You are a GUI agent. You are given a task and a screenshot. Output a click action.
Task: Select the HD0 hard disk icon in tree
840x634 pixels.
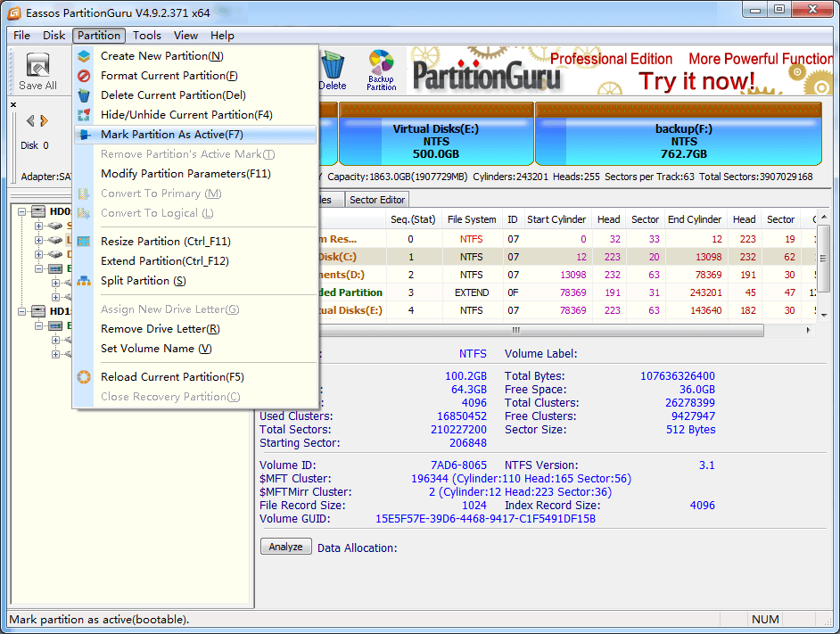point(38,211)
